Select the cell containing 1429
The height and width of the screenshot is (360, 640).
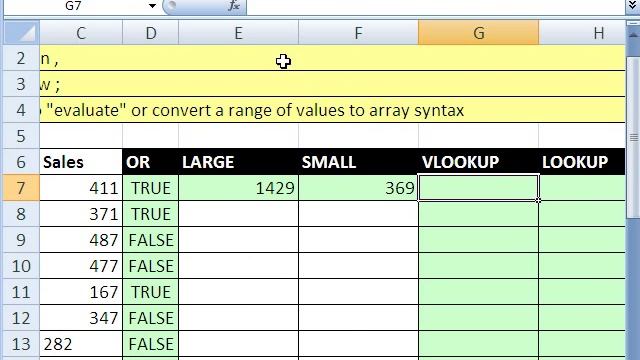(x=238, y=188)
